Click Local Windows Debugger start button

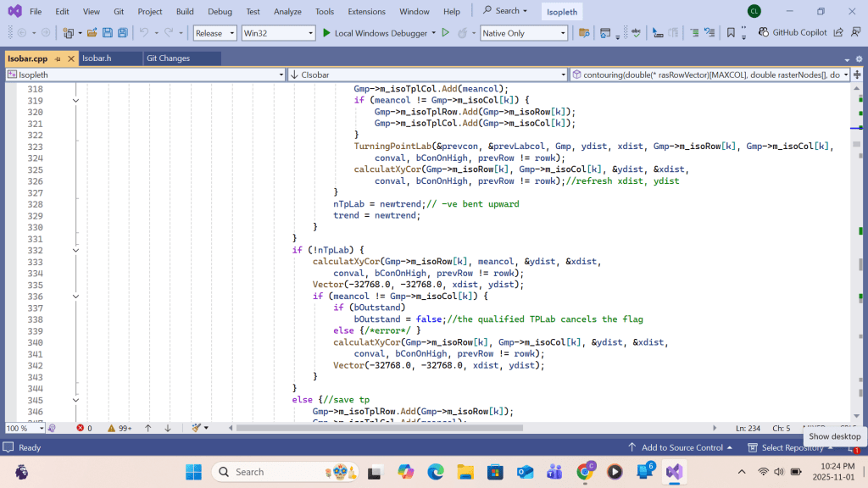[x=373, y=33]
